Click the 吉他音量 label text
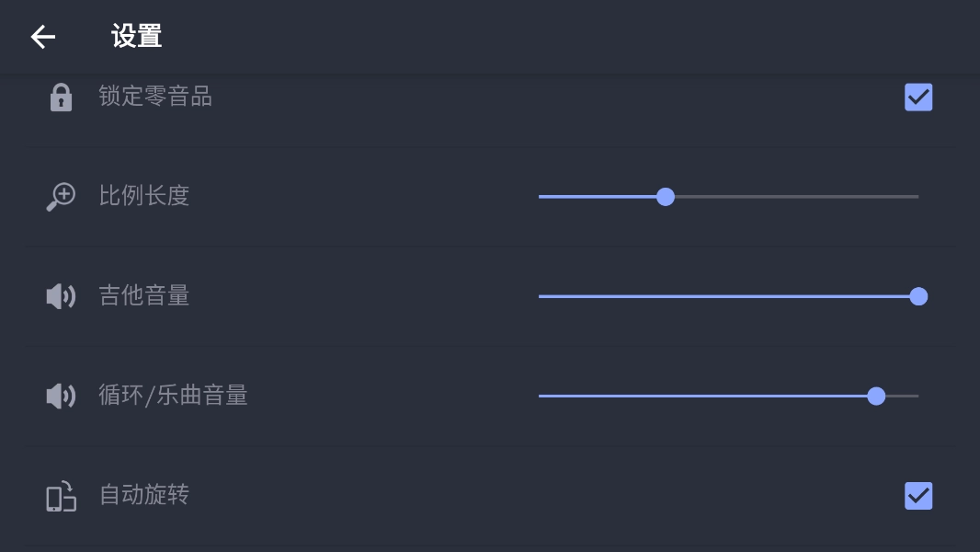Viewport: 980px width, 552px height. click(144, 295)
